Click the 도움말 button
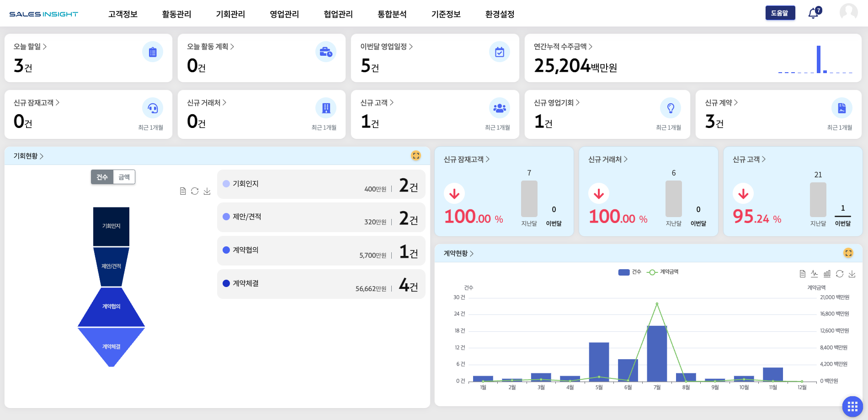 pyautogui.click(x=780, y=13)
